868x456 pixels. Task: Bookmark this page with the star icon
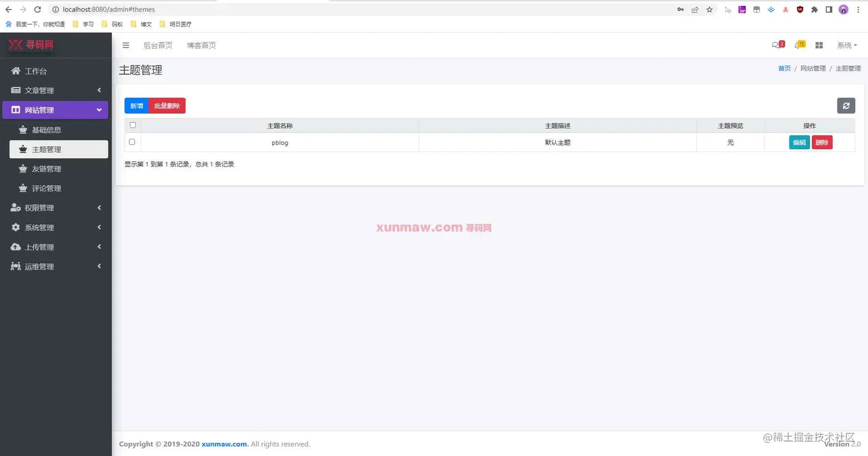tap(710, 9)
